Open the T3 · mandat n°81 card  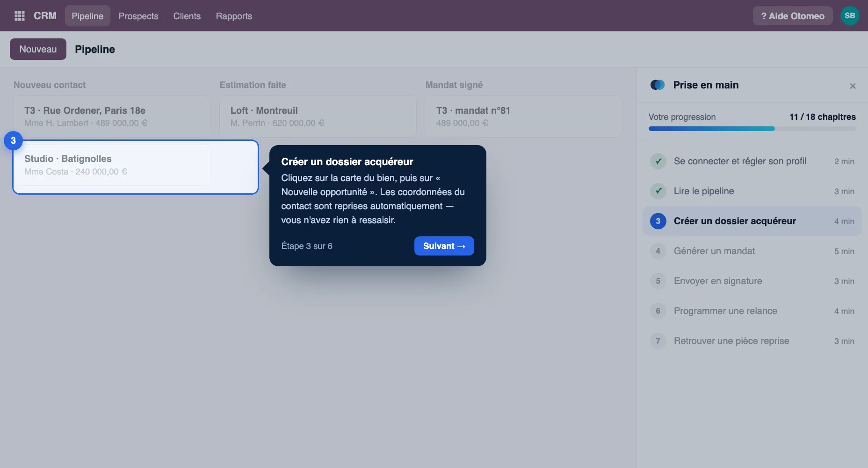click(524, 117)
